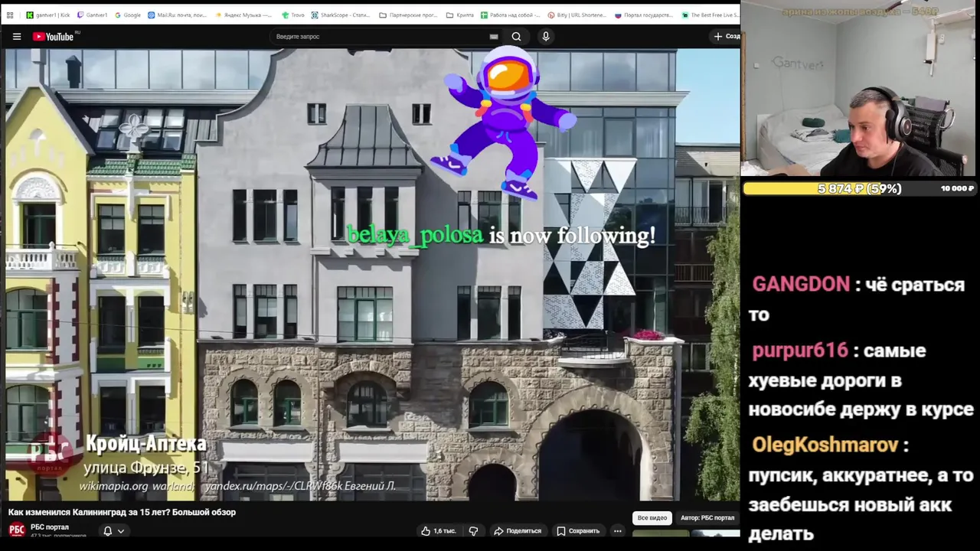
Task: Open The Best Free Live bookmark
Action: tap(710, 15)
